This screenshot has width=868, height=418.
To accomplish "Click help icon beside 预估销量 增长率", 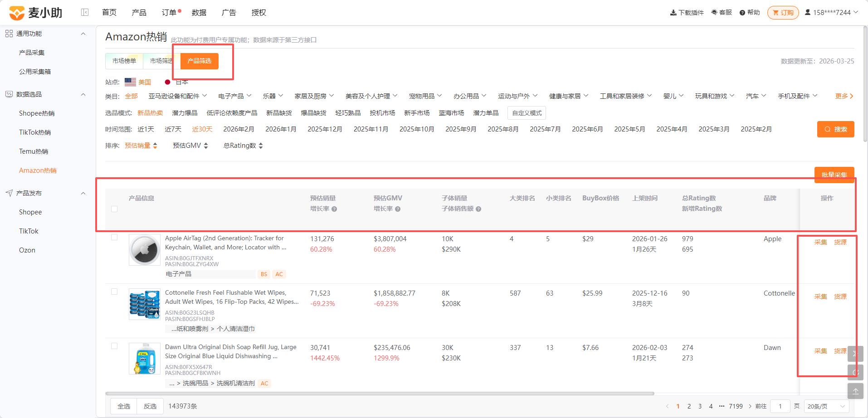I will pos(334,209).
